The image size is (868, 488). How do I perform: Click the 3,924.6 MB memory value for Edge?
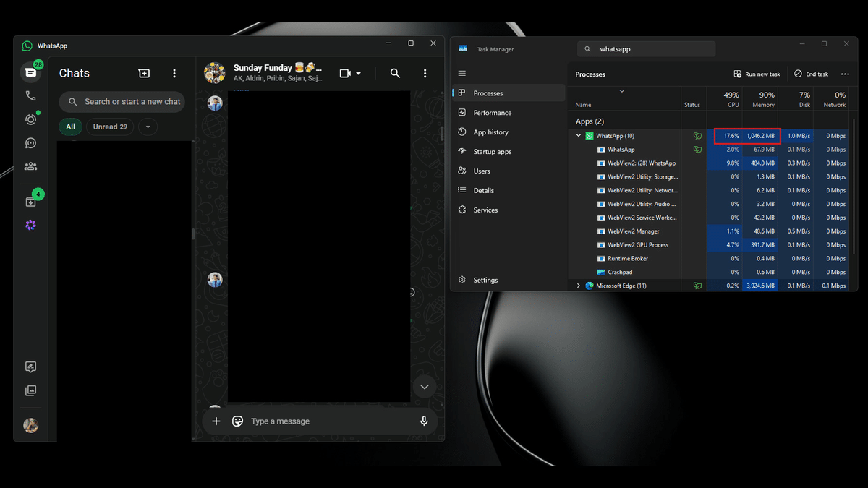coord(760,286)
